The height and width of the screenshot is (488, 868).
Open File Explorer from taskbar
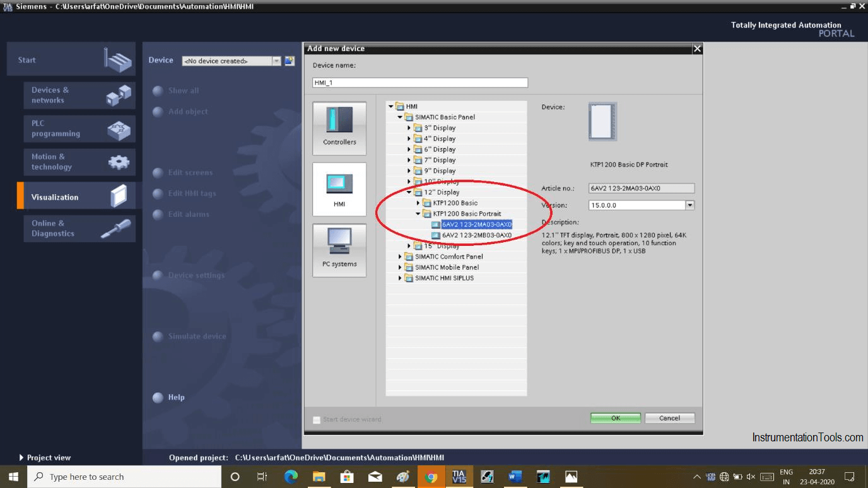[319, 477]
